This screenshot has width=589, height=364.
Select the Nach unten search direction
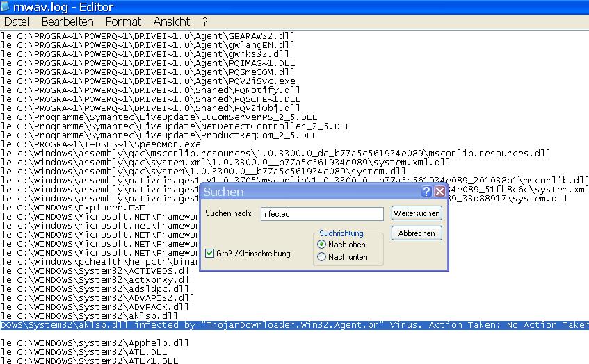coord(321,257)
